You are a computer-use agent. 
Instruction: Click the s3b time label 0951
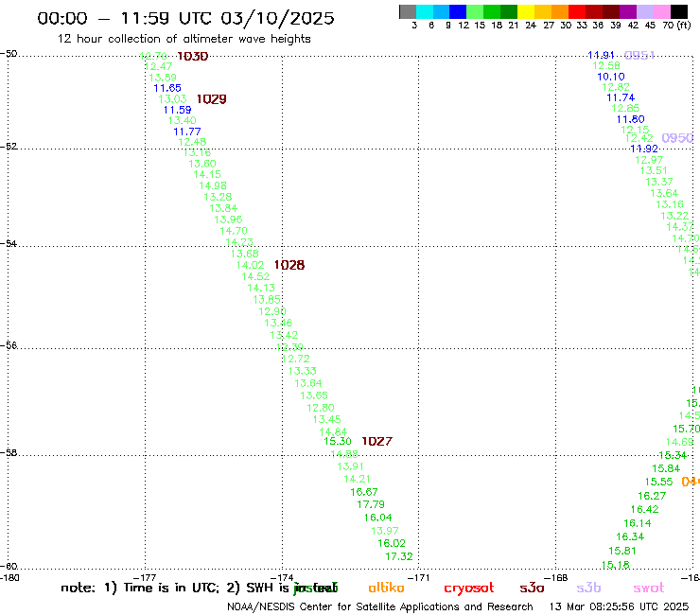(639, 55)
